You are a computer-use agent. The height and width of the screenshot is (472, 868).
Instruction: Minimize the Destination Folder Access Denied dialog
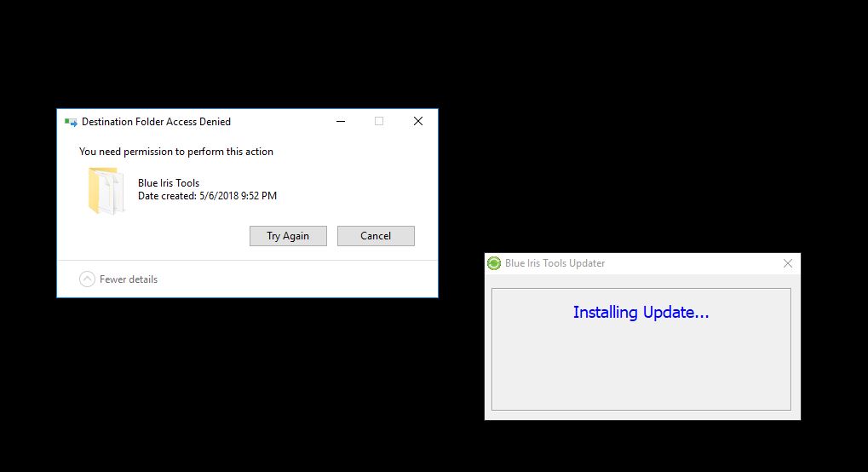pyautogui.click(x=341, y=121)
